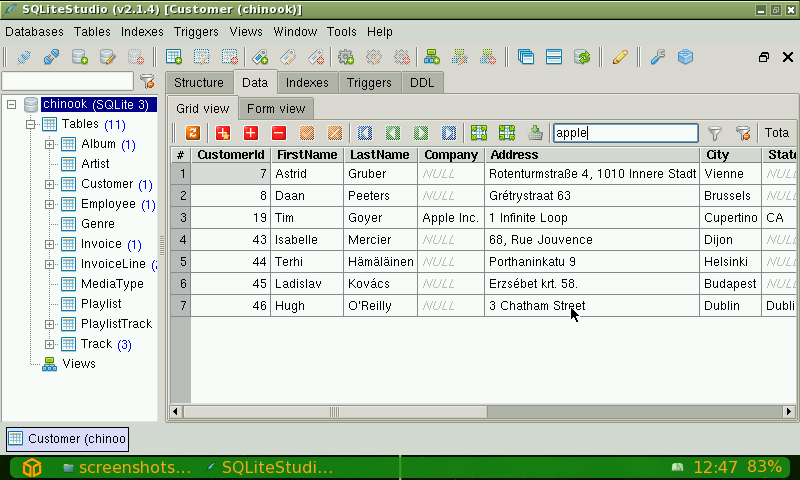800x480 pixels.
Task: Click horizontal scrollbar thumb in grid
Action: click(335, 411)
